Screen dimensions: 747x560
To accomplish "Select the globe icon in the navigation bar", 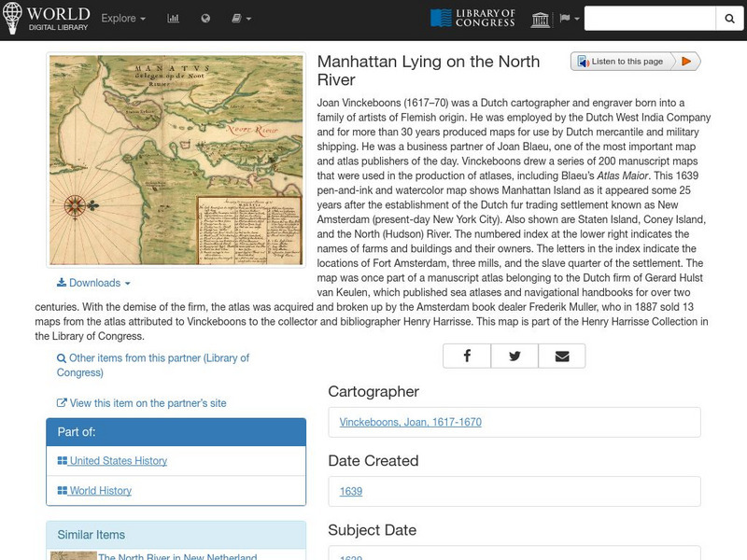I will pyautogui.click(x=205, y=17).
